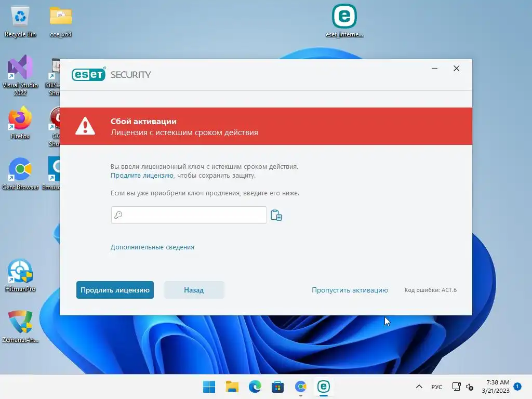The width and height of the screenshot is (532, 399).
Task: Click the ESET logo in dialog header
Action: (x=88, y=74)
